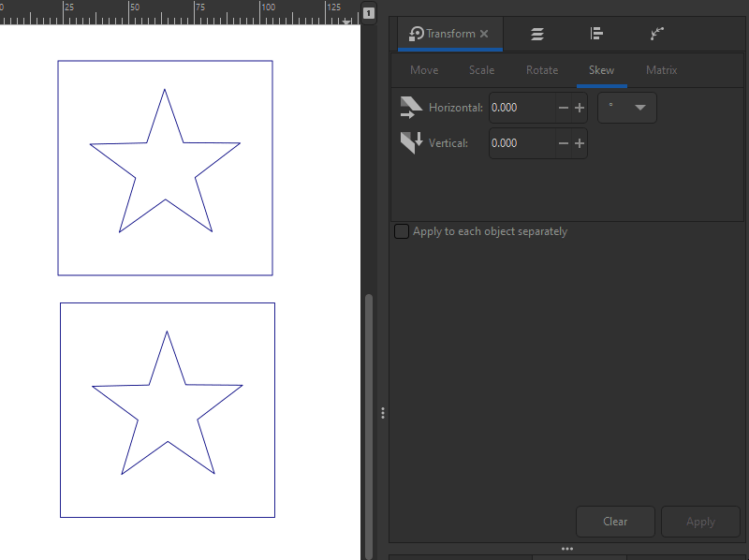Switch to the Move tab
Viewport: 749px width, 560px height.
423,69
